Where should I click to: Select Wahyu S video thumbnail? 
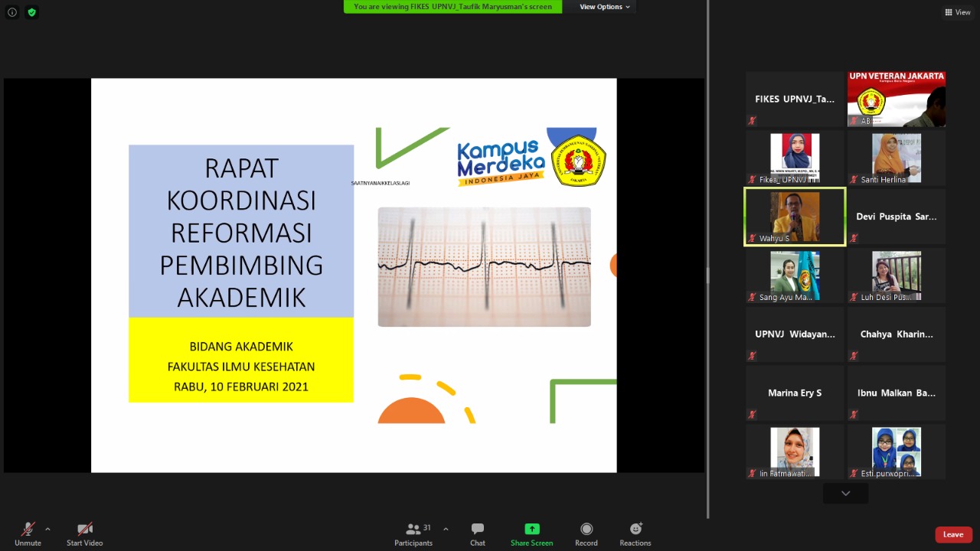(x=795, y=217)
